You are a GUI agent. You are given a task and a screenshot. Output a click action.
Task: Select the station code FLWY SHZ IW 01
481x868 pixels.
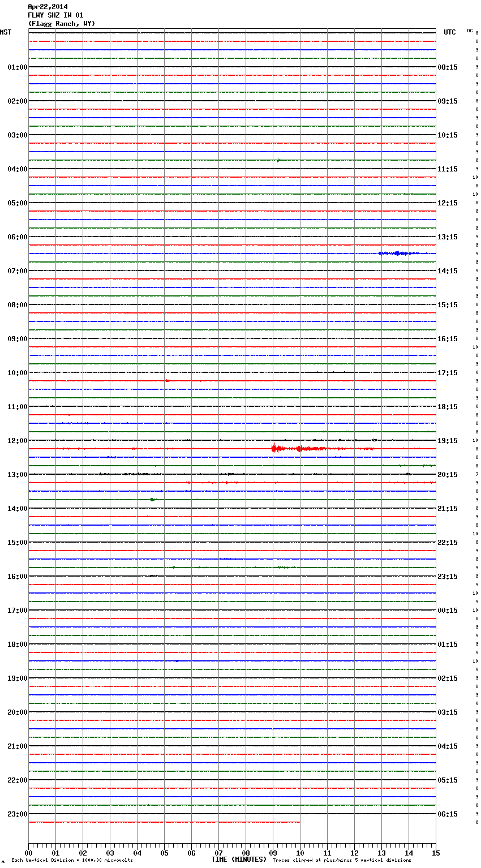(55, 15)
